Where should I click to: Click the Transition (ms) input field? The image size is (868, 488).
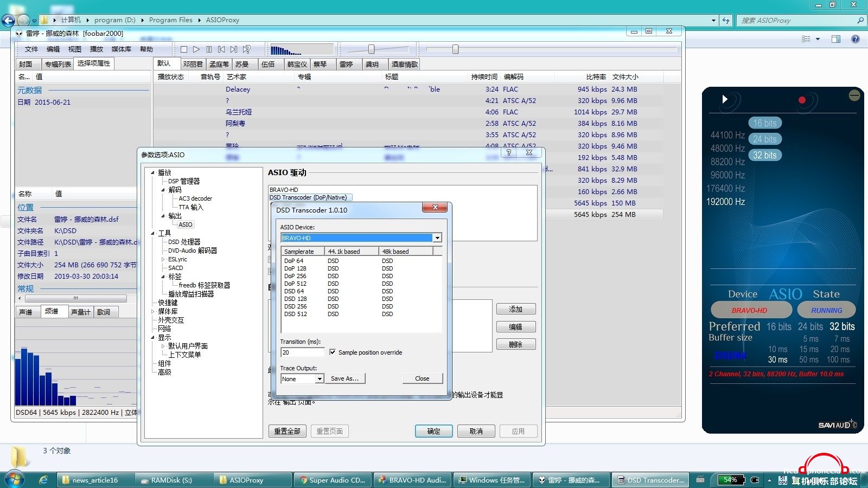(302, 352)
